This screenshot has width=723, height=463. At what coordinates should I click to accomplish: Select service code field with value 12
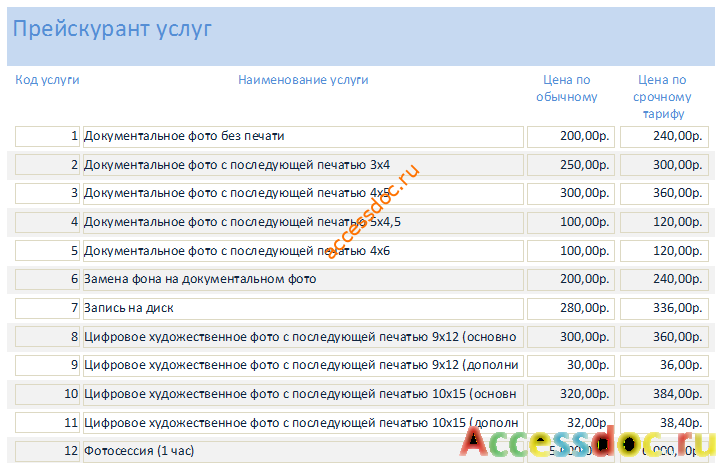pyautogui.click(x=47, y=451)
